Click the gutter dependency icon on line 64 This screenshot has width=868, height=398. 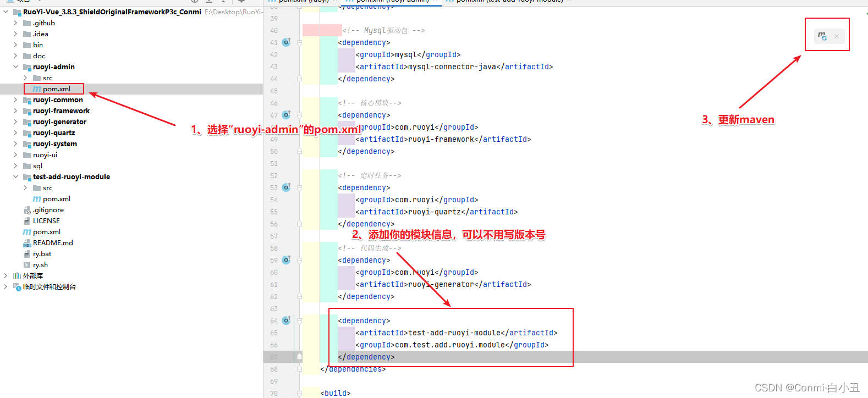pos(286,320)
